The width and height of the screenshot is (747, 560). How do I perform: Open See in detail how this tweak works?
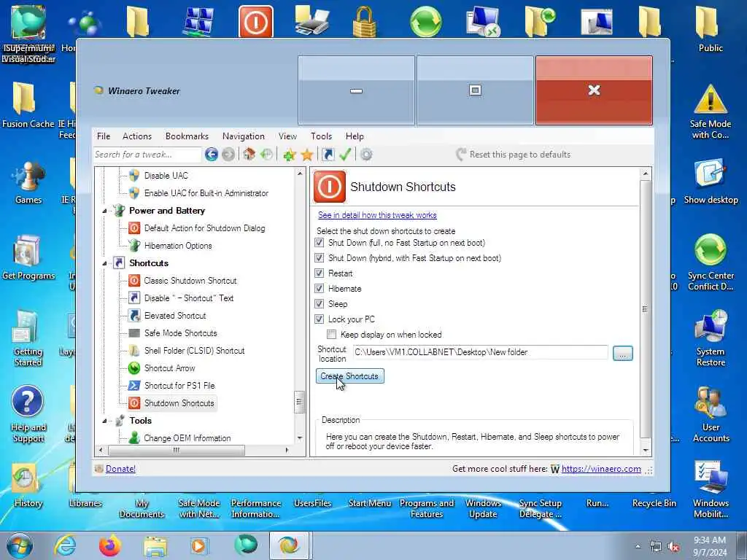click(377, 215)
